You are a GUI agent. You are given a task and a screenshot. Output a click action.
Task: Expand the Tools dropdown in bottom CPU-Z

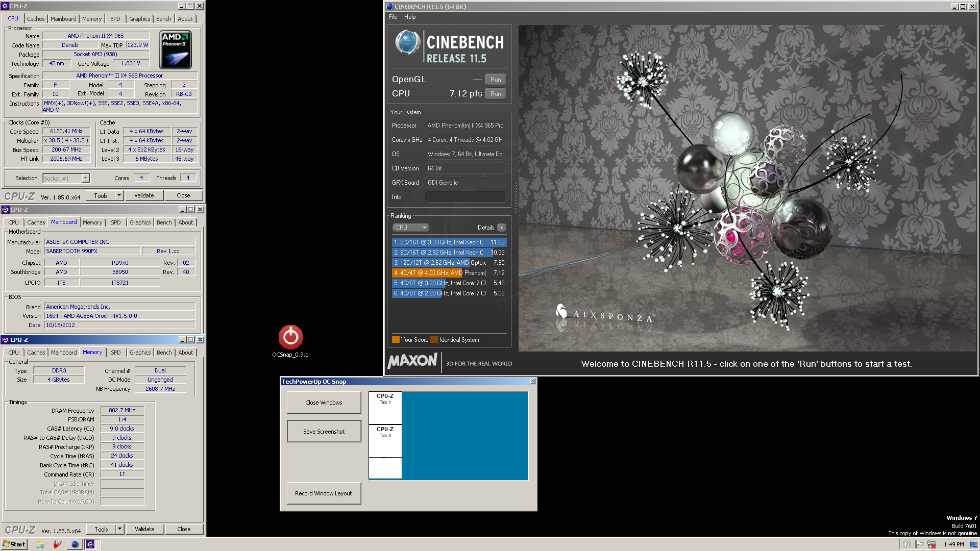point(119,529)
